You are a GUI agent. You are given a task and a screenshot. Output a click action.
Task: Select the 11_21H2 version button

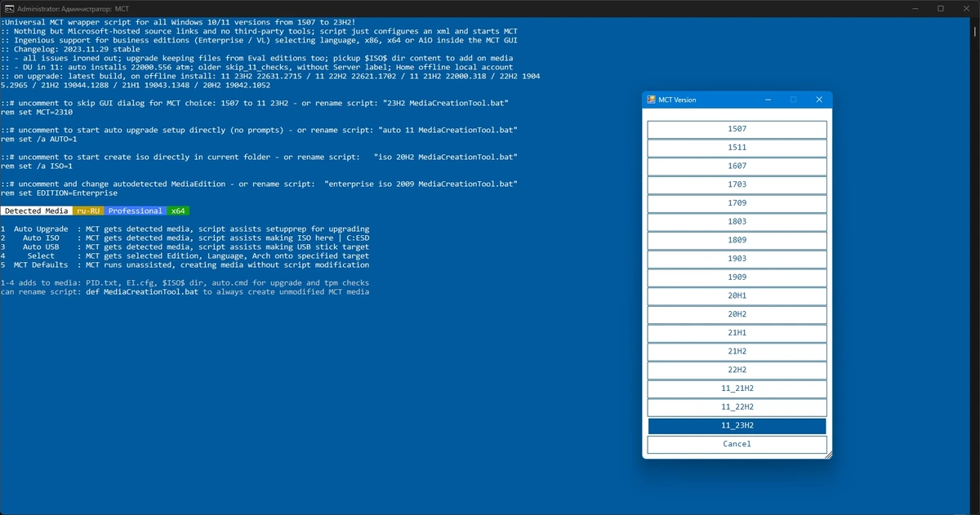coord(737,388)
